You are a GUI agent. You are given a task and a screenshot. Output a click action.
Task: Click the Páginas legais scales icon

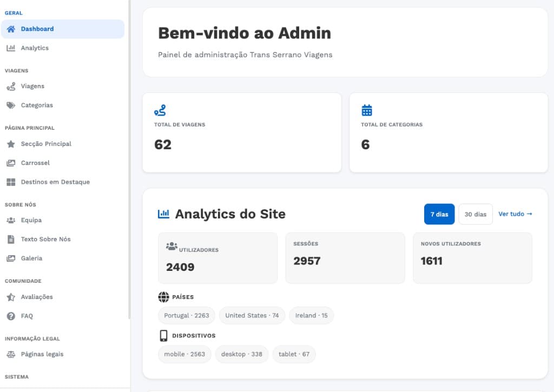[x=11, y=354]
